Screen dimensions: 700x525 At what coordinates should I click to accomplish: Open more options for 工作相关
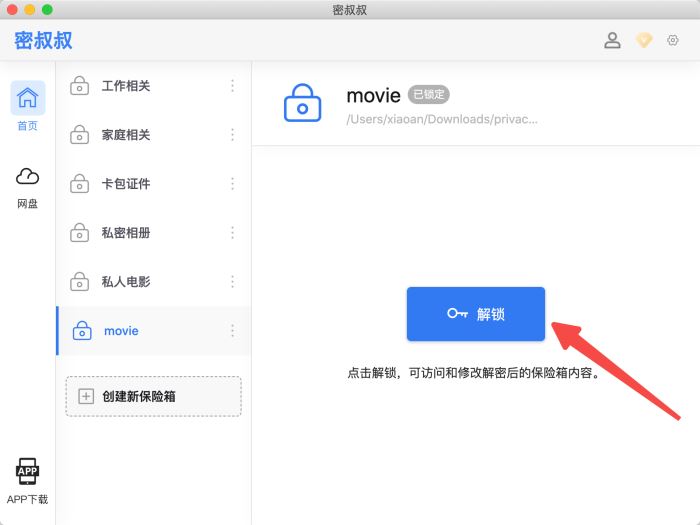tap(232, 86)
